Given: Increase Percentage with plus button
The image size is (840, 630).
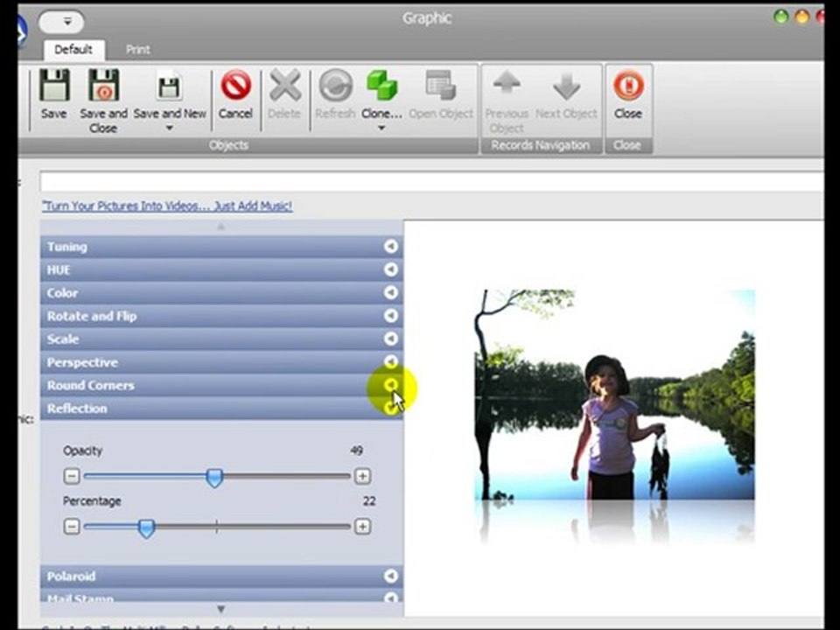Looking at the screenshot, I should (x=362, y=527).
